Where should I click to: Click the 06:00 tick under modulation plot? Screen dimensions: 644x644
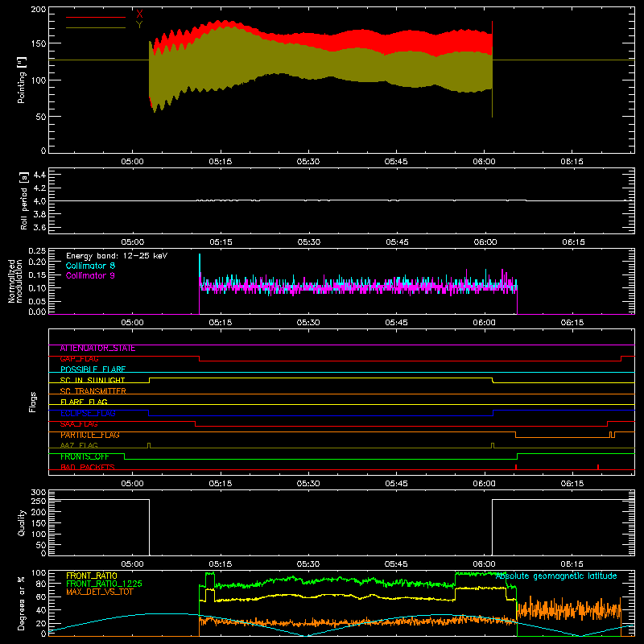click(485, 323)
